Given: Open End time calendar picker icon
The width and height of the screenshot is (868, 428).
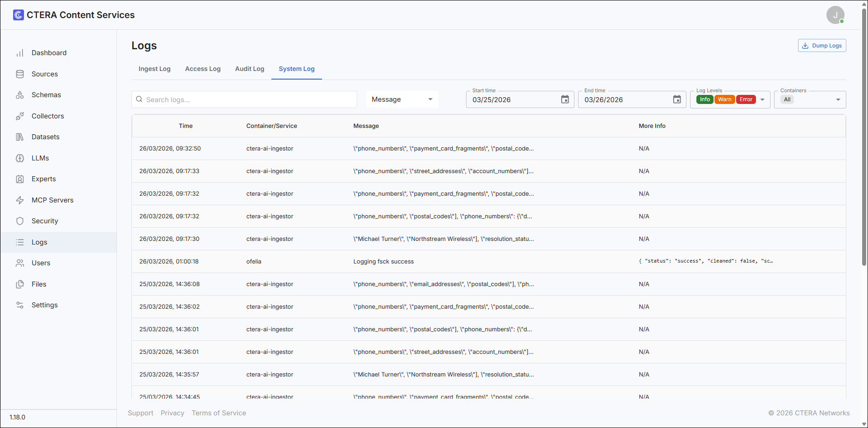Looking at the screenshot, I should tap(677, 99).
